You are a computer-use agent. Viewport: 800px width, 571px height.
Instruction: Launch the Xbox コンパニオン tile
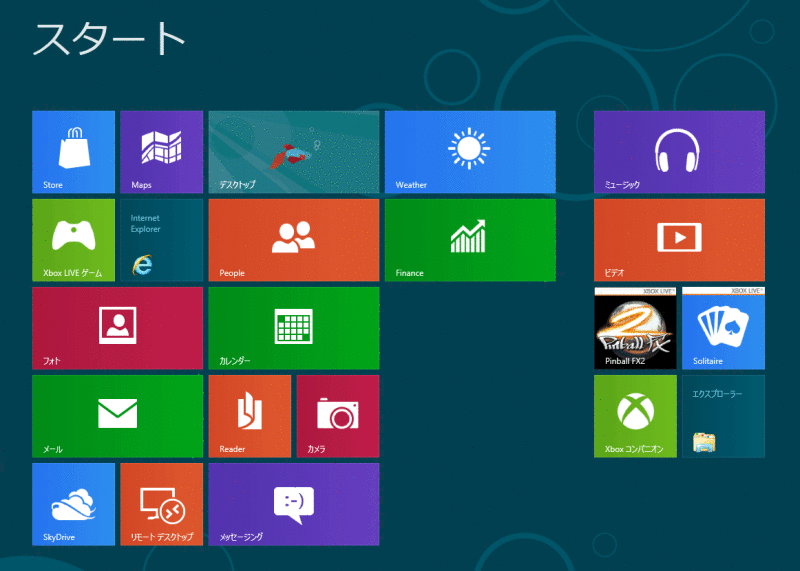click(635, 416)
